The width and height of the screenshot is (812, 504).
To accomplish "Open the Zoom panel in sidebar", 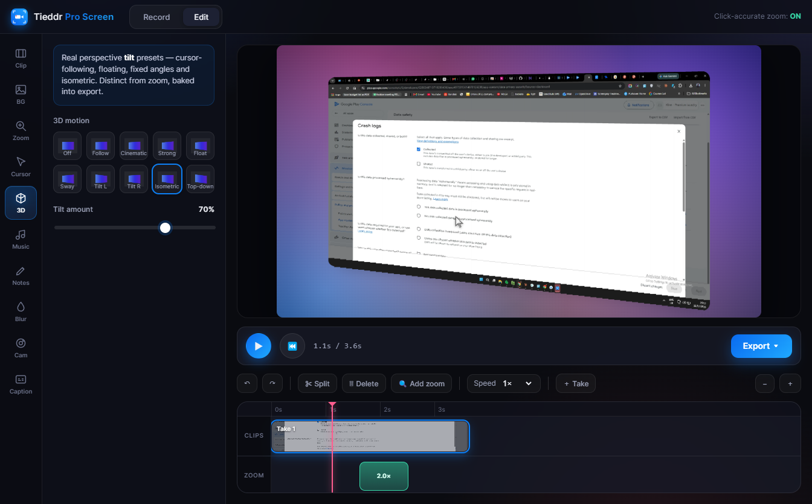I will pyautogui.click(x=21, y=131).
